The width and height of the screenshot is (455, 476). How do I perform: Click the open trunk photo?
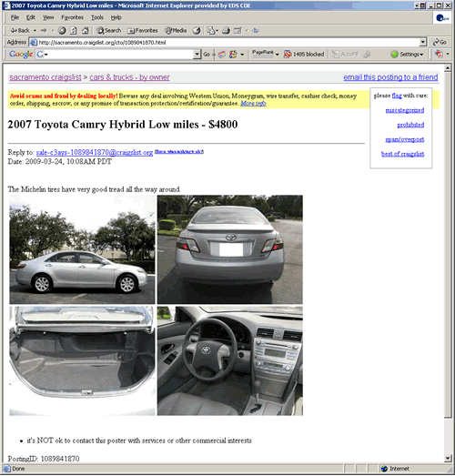point(82,360)
